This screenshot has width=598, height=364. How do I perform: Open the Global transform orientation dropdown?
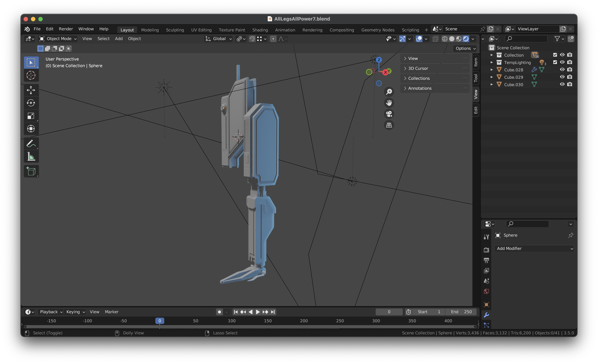219,39
